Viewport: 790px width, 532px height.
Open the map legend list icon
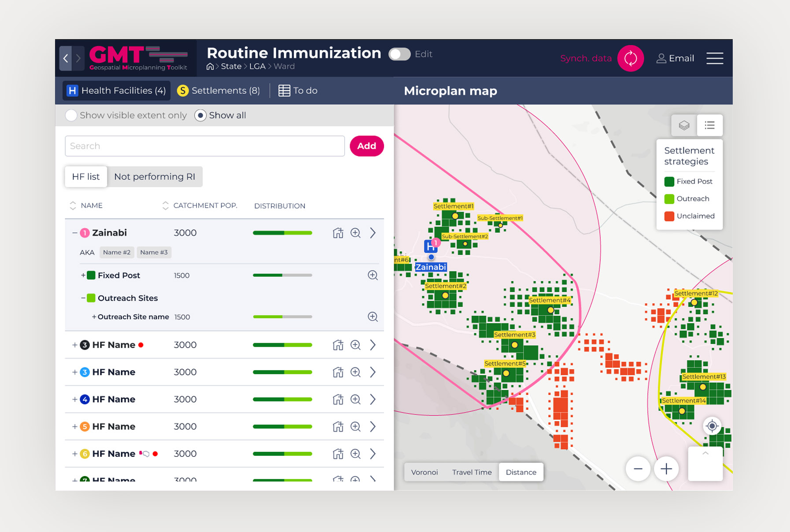pyautogui.click(x=709, y=125)
